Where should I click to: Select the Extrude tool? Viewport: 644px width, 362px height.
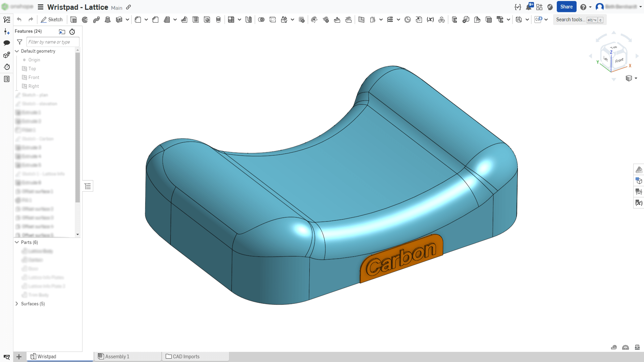click(73, 20)
